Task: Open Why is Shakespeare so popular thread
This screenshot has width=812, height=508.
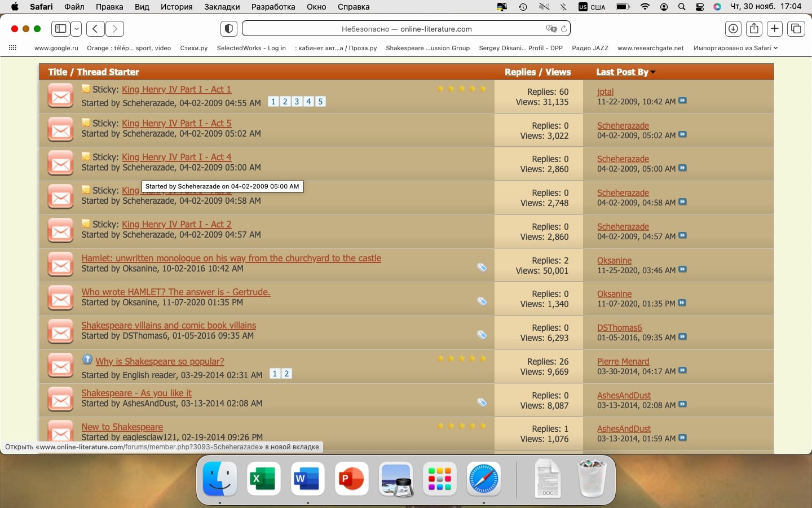Action: (x=160, y=361)
